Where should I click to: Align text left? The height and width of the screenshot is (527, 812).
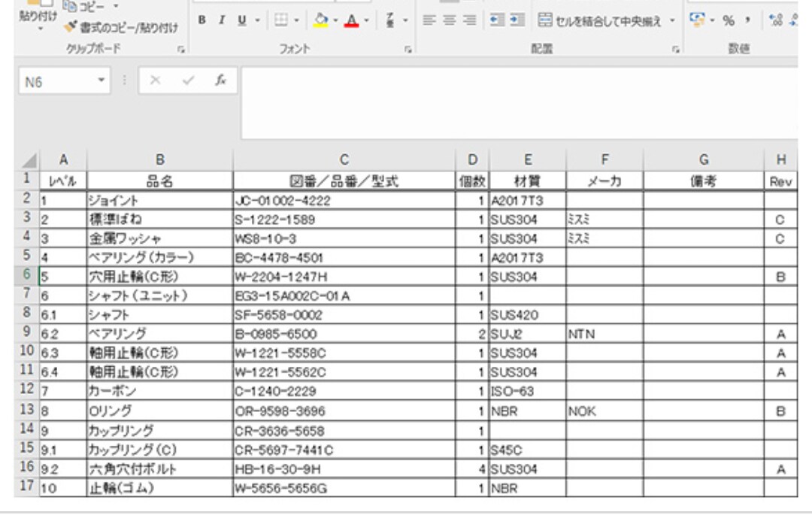[x=429, y=20]
